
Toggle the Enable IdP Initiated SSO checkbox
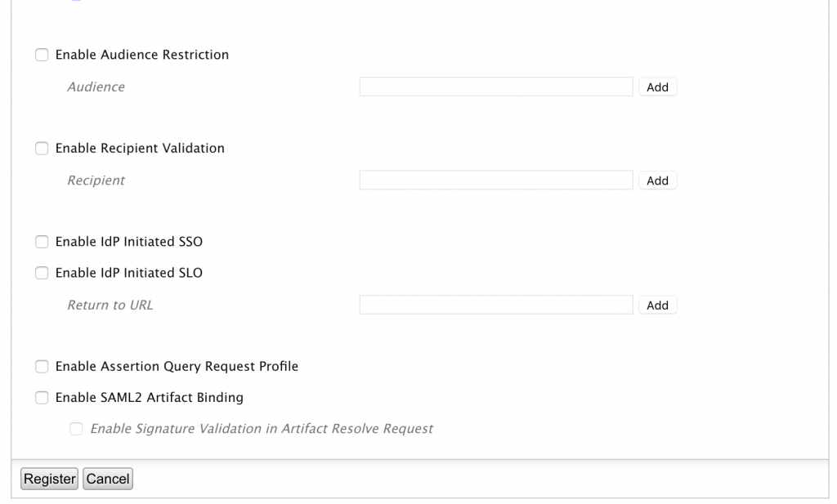click(x=42, y=242)
